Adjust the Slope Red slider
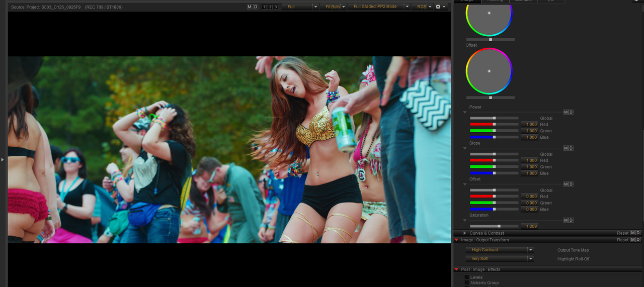Screen dimensions: 644x287 pyautogui.click(x=494, y=160)
